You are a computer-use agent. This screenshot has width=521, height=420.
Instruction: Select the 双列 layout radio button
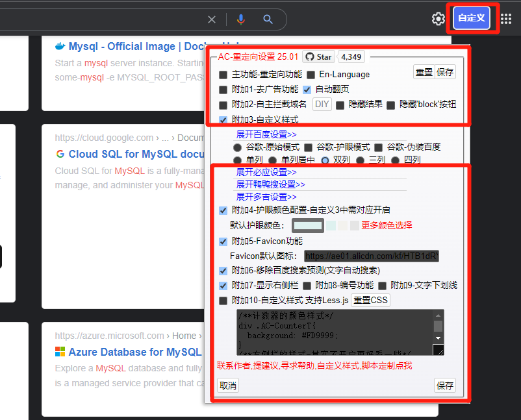(325, 161)
